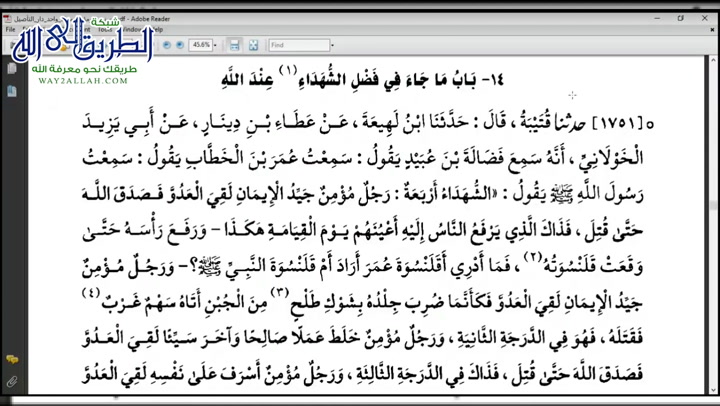Open the Page Thumbnails panel
The image size is (720, 406).
pos(12,68)
